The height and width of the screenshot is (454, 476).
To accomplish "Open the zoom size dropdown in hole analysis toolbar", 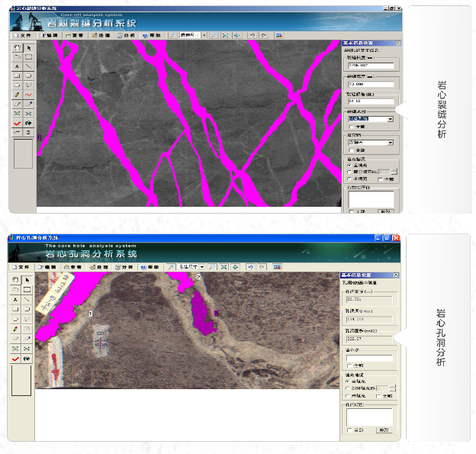I will coord(202,268).
